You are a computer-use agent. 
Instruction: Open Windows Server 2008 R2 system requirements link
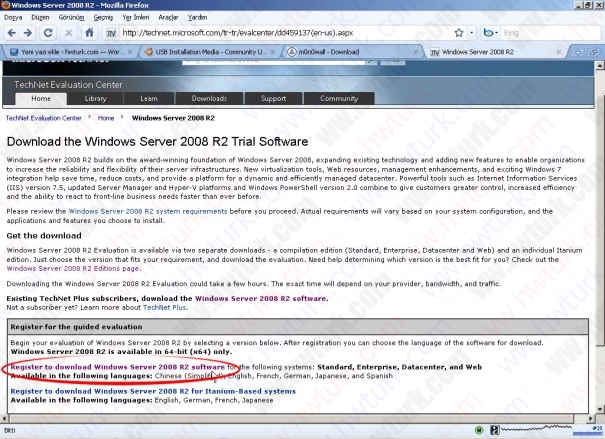pyautogui.click(x=148, y=211)
